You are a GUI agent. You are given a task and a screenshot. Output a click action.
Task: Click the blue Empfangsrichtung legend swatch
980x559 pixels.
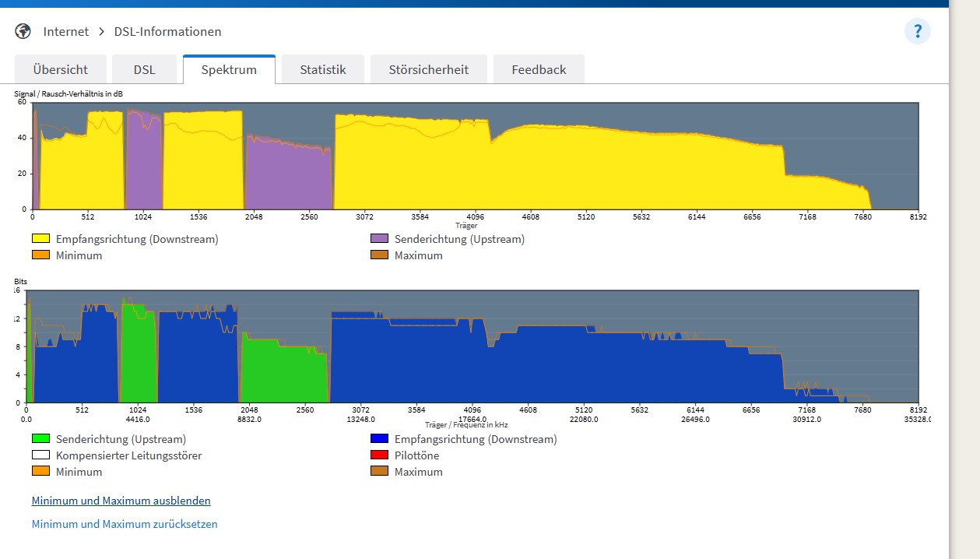coord(380,439)
